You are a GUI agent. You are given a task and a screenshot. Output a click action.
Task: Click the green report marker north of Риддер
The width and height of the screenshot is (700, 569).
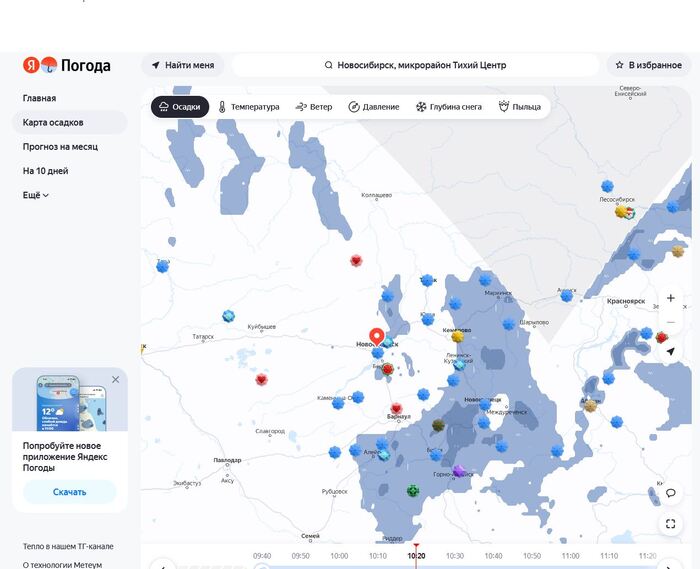(413, 490)
